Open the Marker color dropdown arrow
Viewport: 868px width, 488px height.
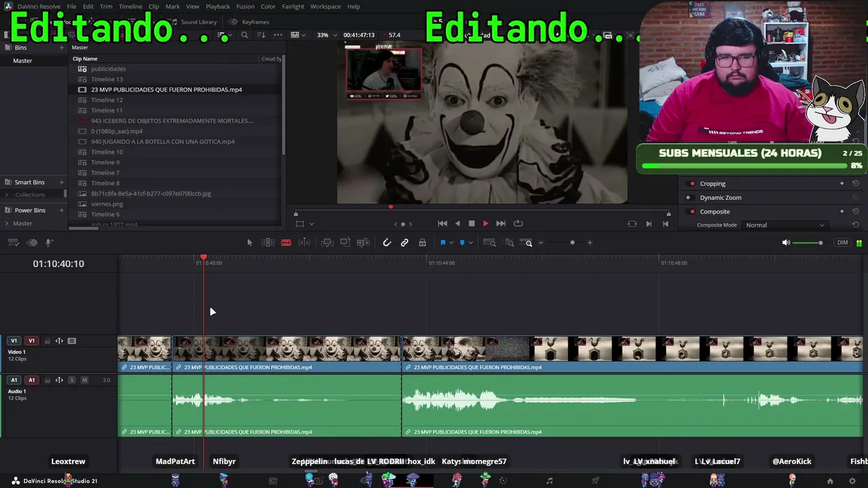click(471, 243)
